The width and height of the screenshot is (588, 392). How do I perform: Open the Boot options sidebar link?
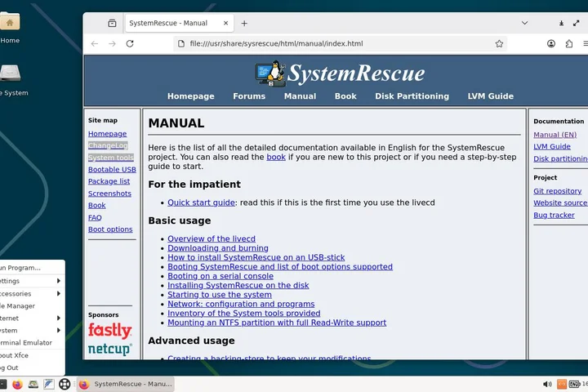click(x=110, y=229)
